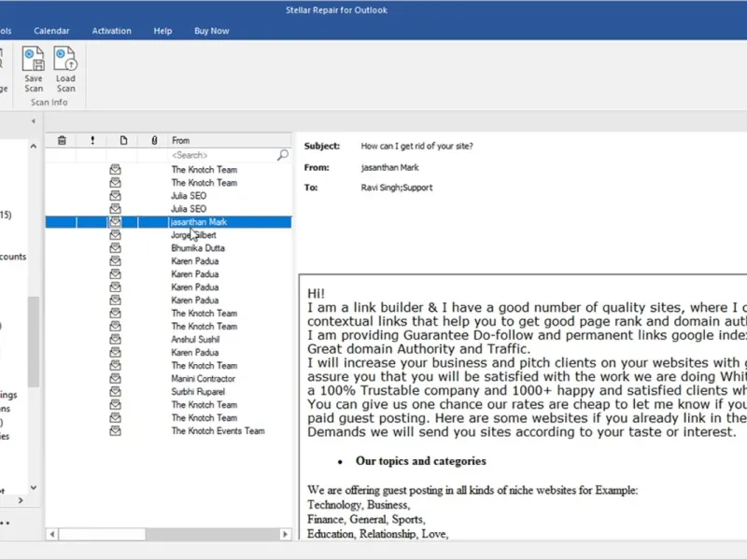
Task: Open the Help menu
Action: click(162, 31)
